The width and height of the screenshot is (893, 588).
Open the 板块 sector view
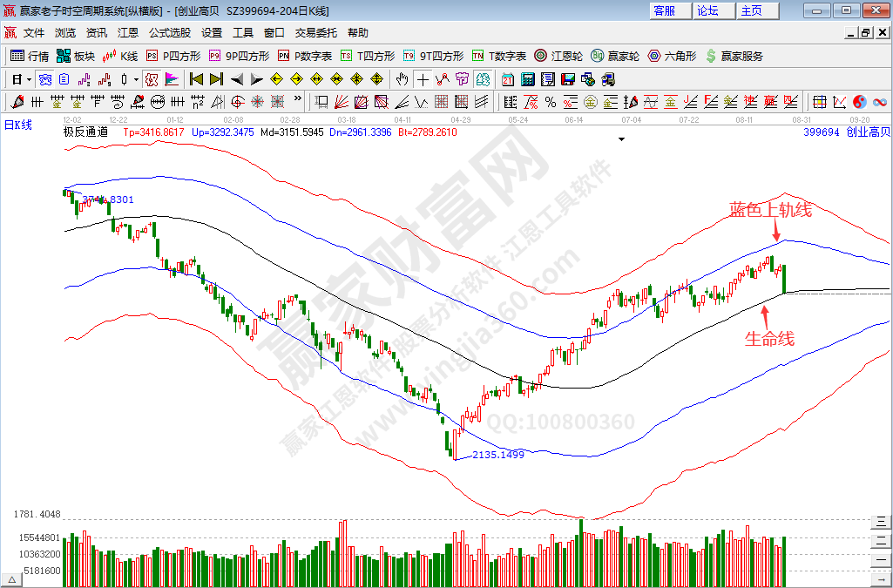click(75, 56)
